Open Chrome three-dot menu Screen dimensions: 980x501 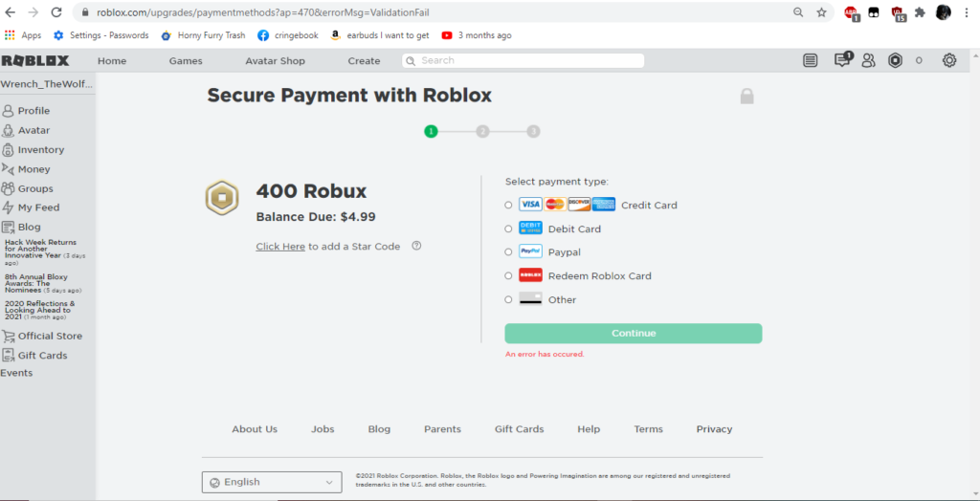(967, 12)
